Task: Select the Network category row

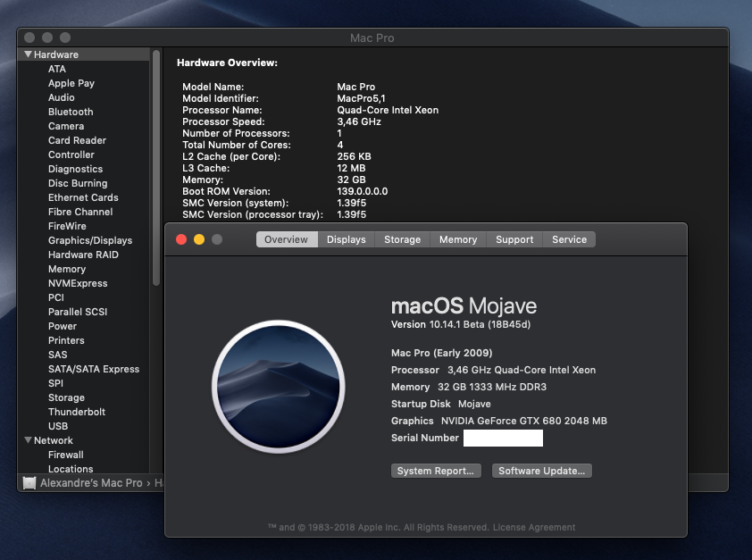Action: (x=84, y=440)
